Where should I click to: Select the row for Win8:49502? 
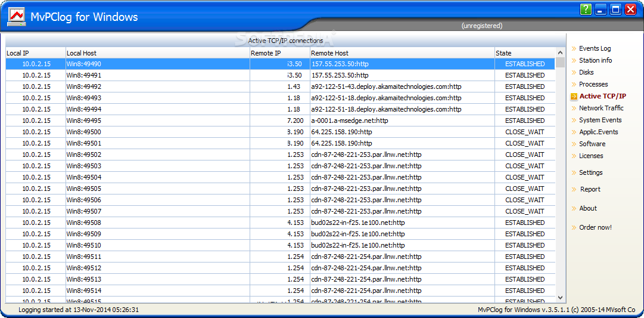[x=280, y=155]
